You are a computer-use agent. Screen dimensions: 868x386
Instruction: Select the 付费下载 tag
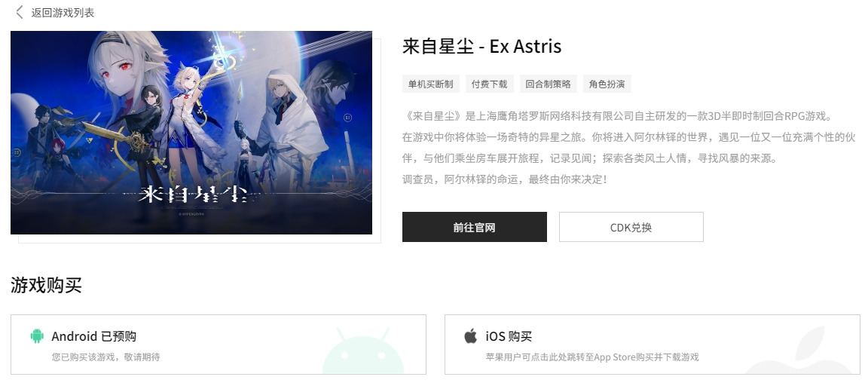pyautogui.click(x=489, y=84)
